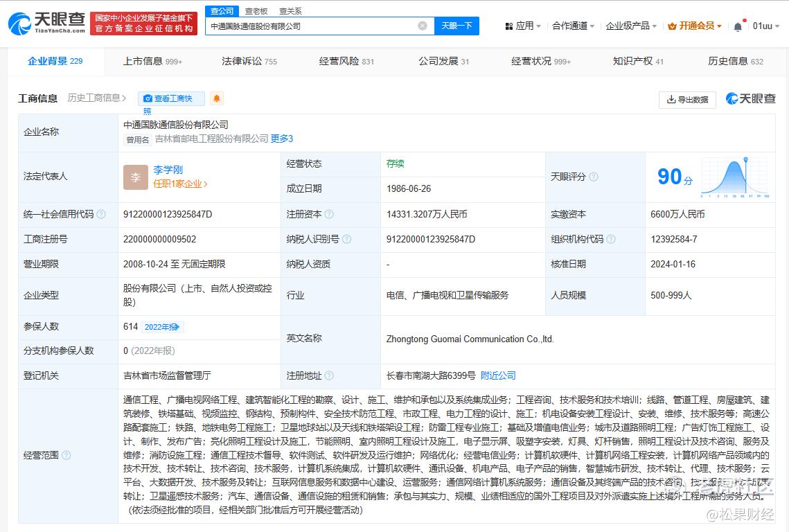Click the orange alert bell beside 查看工商快照
The width and height of the screenshot is (789, 532).
pyautogui.click(x=217, y=98)
